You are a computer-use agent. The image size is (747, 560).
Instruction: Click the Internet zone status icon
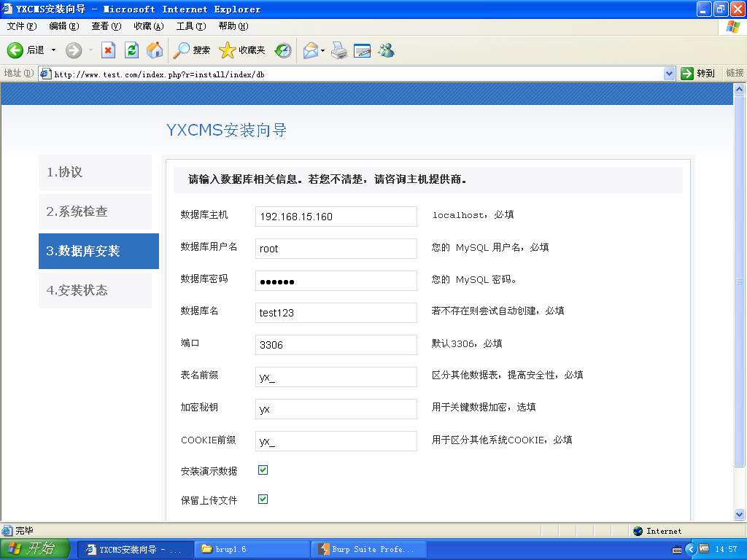click(x=638, y=531)
